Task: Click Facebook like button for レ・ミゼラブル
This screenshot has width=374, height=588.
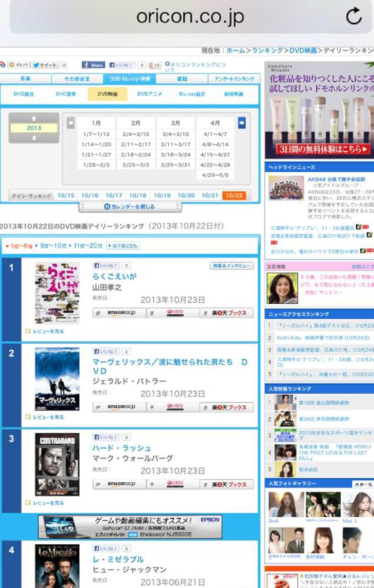Action: (106, 548)
